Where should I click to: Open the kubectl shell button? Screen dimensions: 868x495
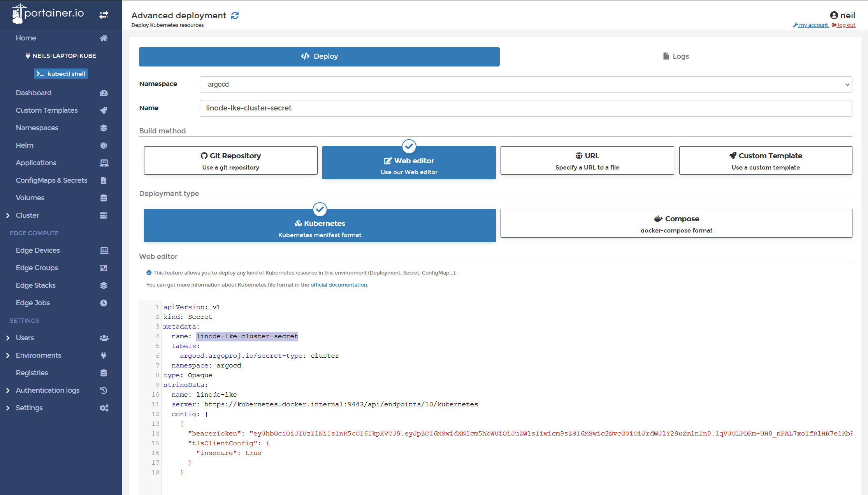point(61,74)
